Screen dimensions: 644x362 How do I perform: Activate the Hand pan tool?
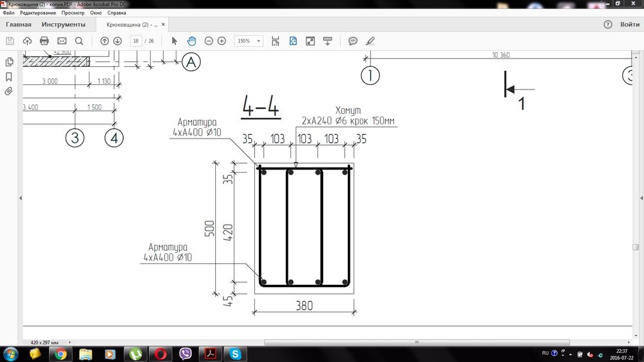coord(191,41)
